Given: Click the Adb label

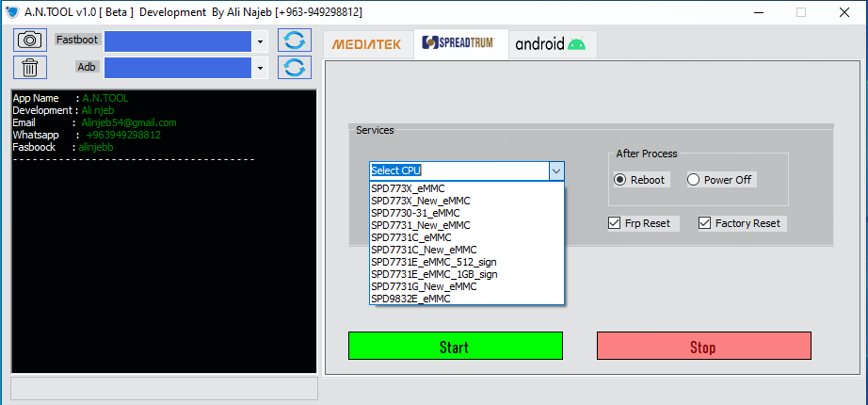Looking at the screenshot, I should click(87, 67).
